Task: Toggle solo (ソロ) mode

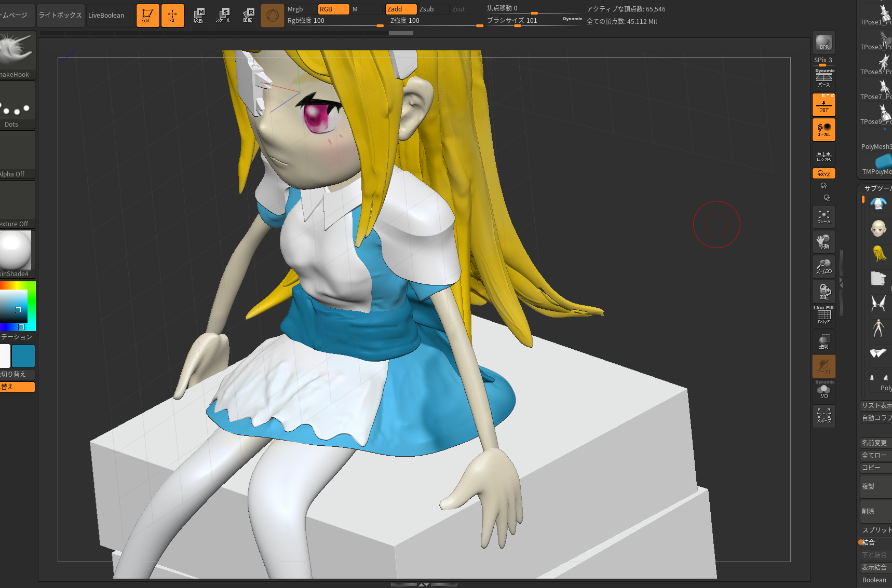Action: coord(824,390)
